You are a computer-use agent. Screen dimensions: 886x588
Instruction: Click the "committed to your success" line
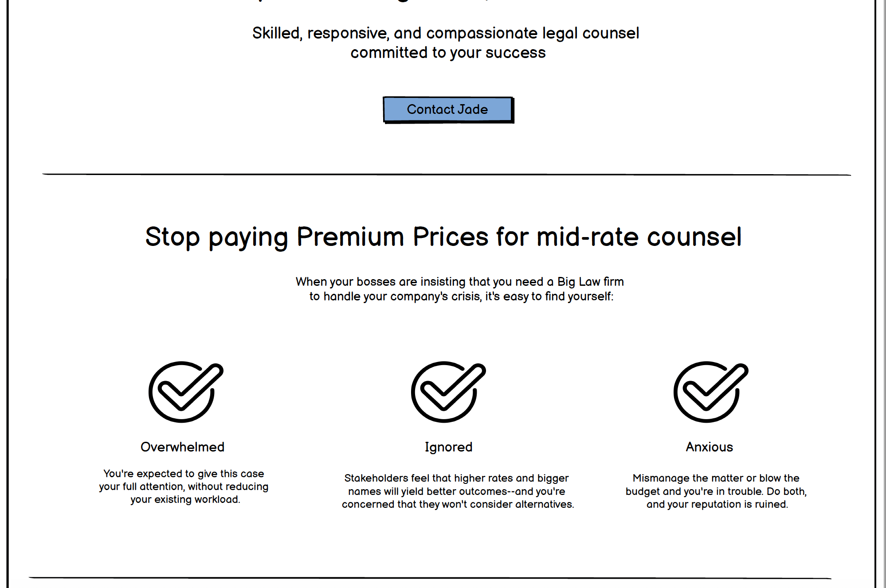coord(448,53)
